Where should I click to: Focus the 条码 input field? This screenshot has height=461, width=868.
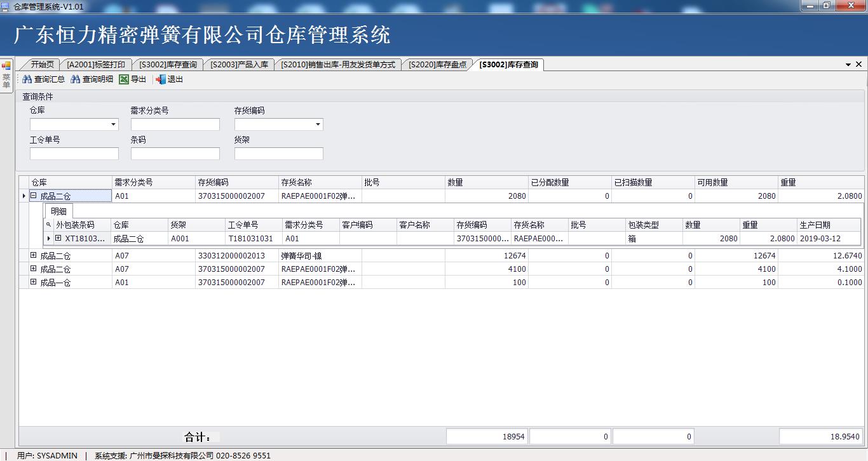[x=175, y=154]
